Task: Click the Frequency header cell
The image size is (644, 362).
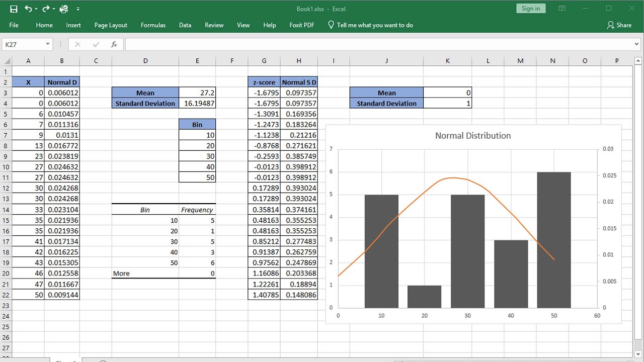Action: click(197, 210)
